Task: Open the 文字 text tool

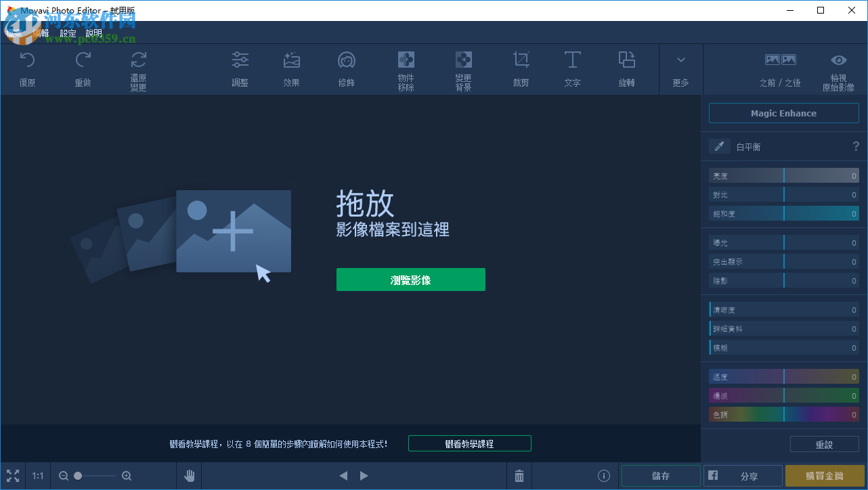Action: coord(572,69)
